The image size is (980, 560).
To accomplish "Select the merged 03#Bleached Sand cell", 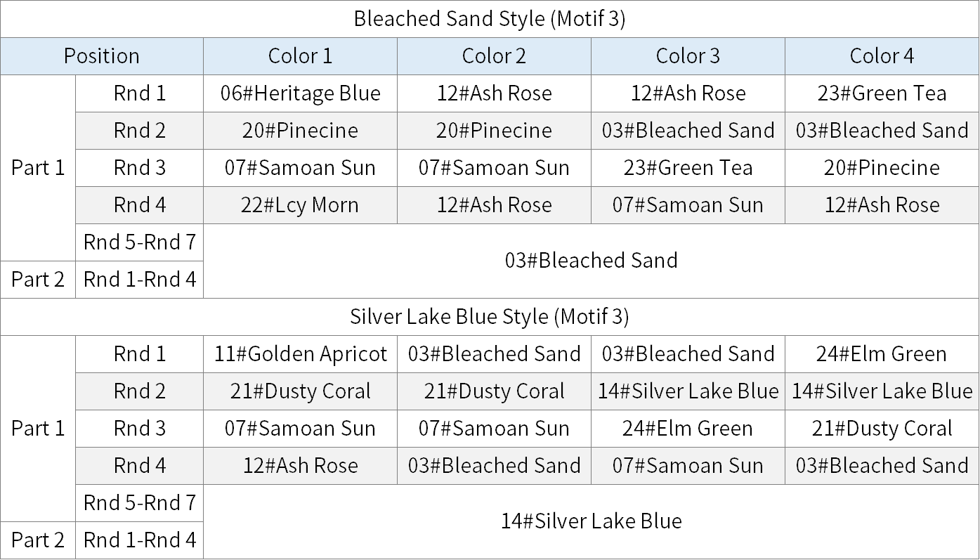I will (591, 261).
